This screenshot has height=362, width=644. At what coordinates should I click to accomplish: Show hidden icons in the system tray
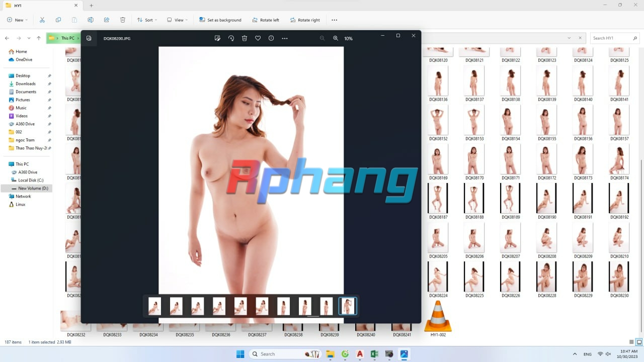pyautogui.click(x=575, y=354)
